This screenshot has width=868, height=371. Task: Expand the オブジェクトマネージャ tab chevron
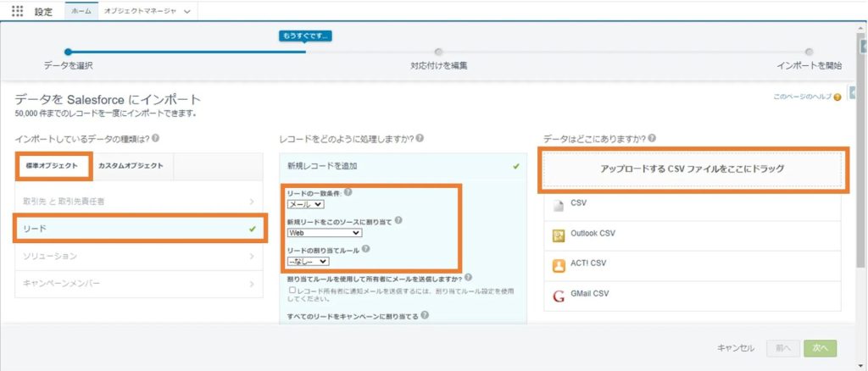[x=186, y=11]
